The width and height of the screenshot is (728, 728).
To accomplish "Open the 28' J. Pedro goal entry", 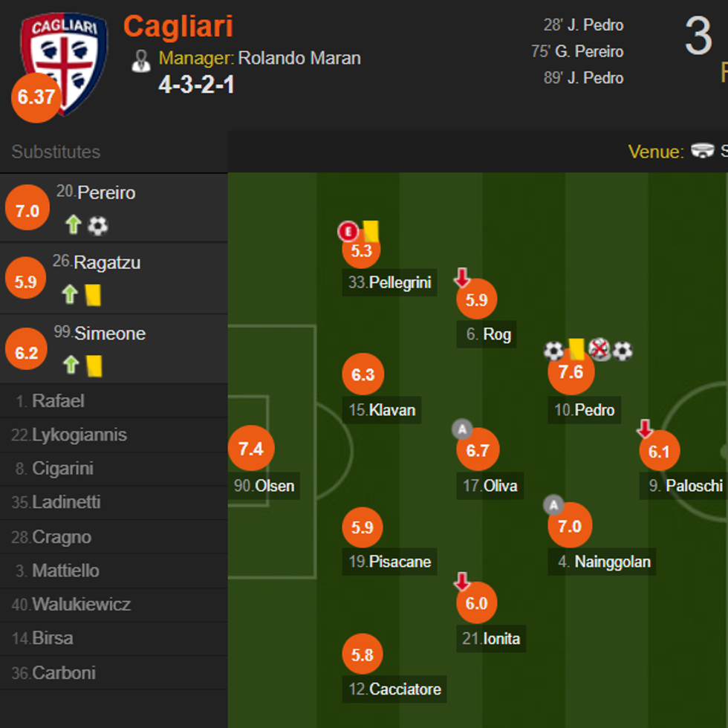I will [584, 25].
